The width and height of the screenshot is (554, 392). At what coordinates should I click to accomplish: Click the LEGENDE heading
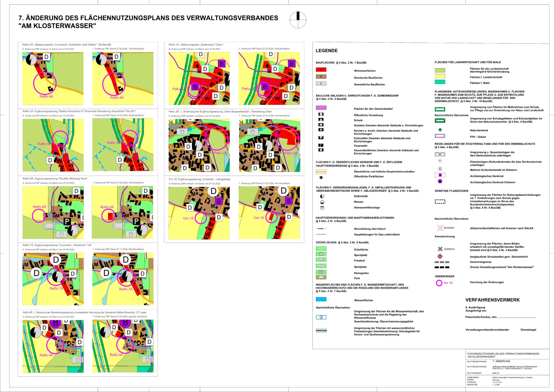pyautogui.click(x=326, y=51)
